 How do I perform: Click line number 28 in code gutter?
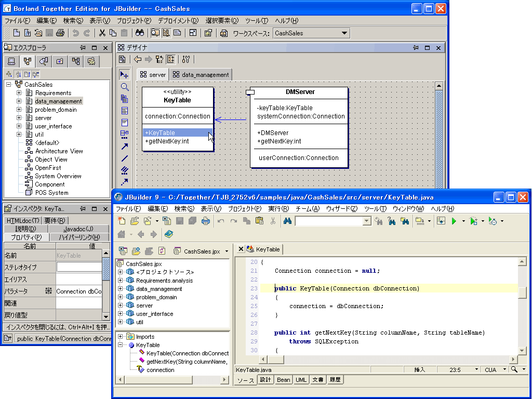pos(254,332)
